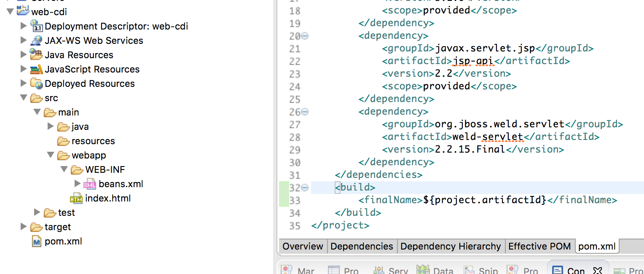This screenshot has height=274, width=644.
Task: Collapse the WEB-INF folder
Action: point(64,169)
